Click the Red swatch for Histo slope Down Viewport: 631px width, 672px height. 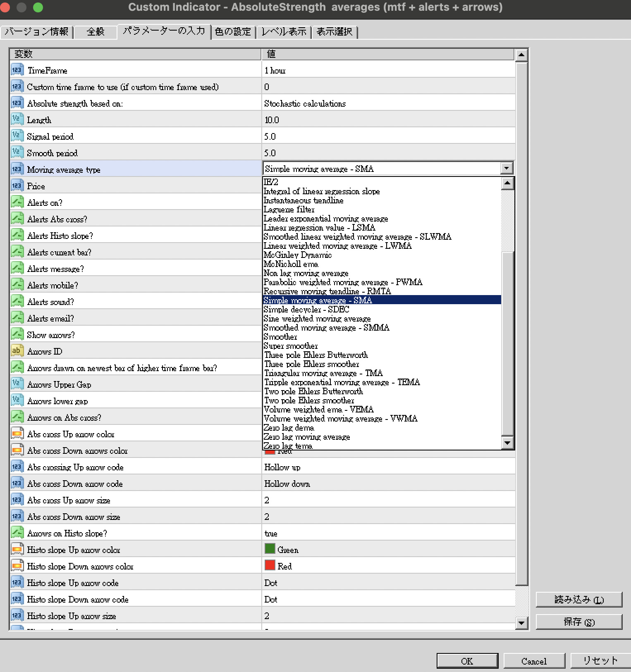pyautogui.click(x=270, y=565)
